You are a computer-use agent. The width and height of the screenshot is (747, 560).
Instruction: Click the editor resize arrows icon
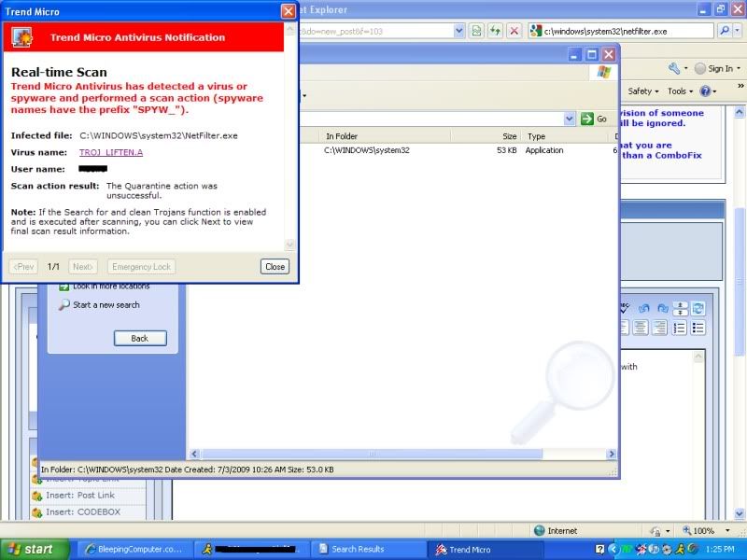tap(681, 309)
